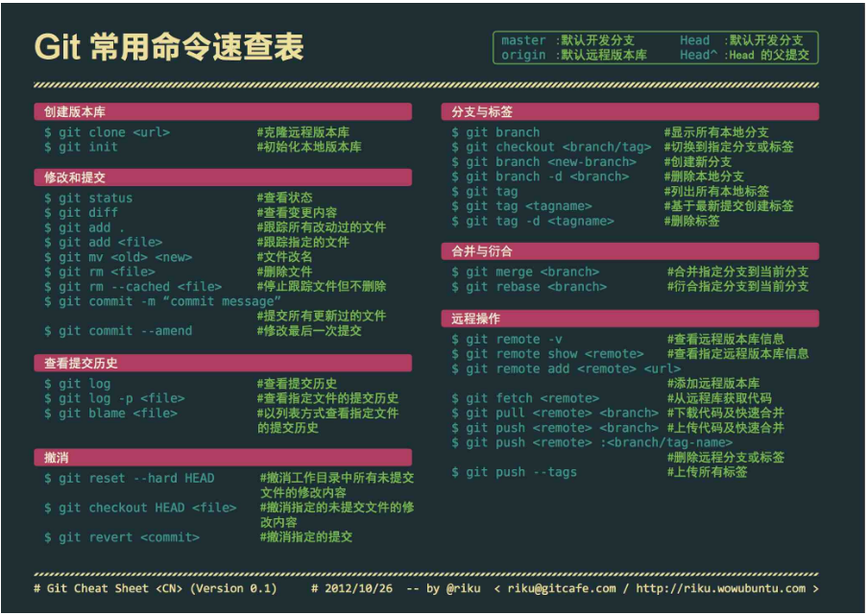Select the '#撤消指定的提交' comment
This screenshot has width=868, height=615.
coord(306,537)
